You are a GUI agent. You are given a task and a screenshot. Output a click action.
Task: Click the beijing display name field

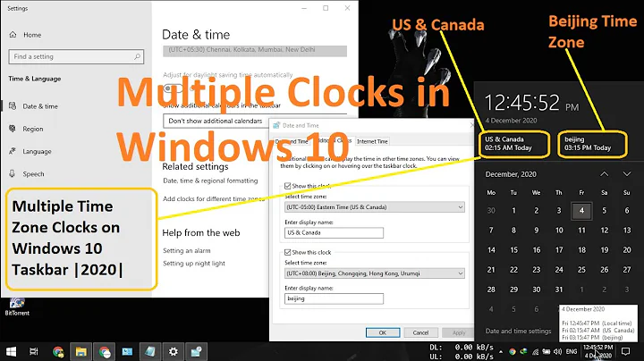[334, 298]
